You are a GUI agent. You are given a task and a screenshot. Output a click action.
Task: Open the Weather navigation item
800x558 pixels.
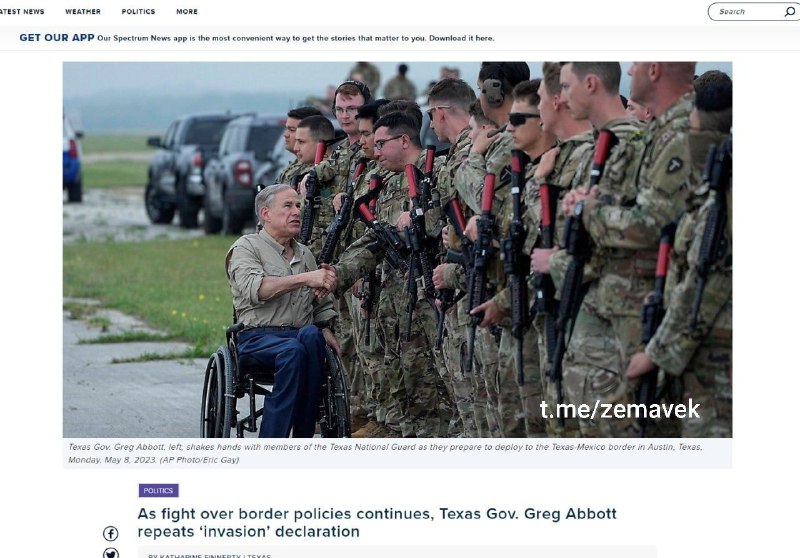(83, 11)
